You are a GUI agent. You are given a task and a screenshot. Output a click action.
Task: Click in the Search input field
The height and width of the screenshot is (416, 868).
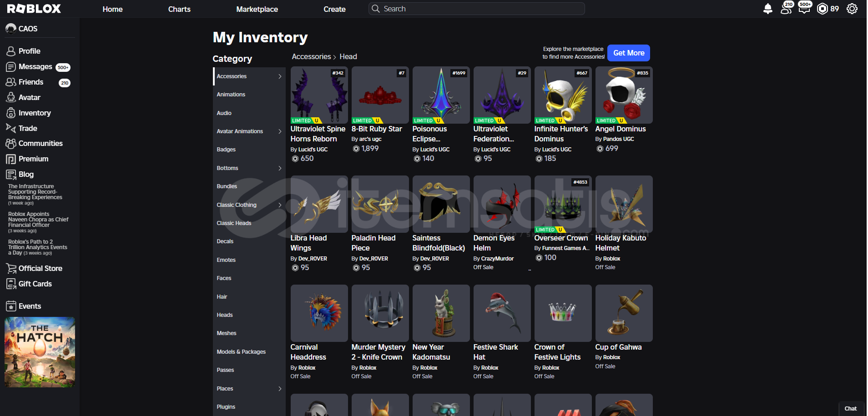click(x=477, y=9)
